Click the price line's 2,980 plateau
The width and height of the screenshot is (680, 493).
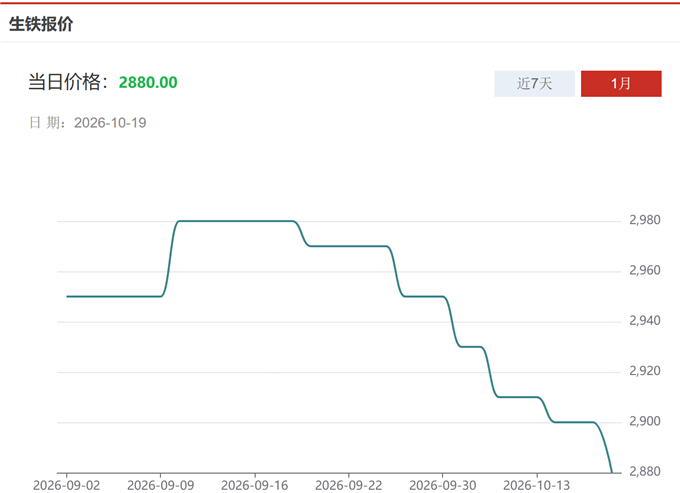pyautogui.click(x=237, y=221)
